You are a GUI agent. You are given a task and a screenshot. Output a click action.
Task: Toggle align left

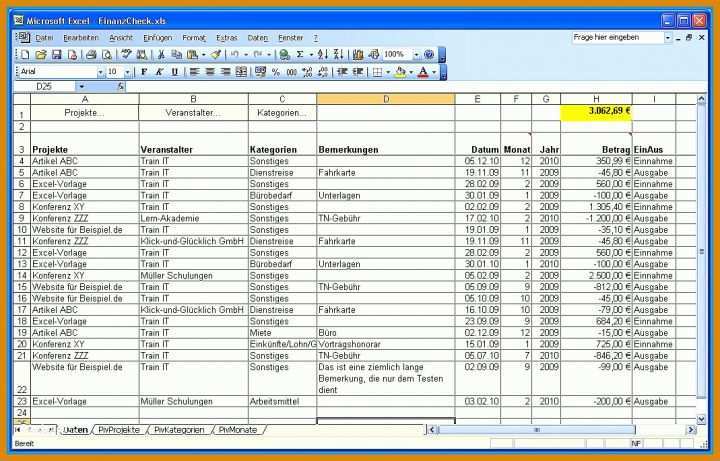194,72
